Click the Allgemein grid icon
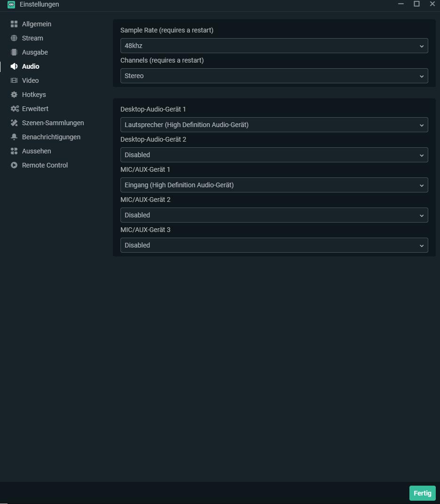Image resolution: width=440 pixels, height=504 pixels. click(14, 24)
